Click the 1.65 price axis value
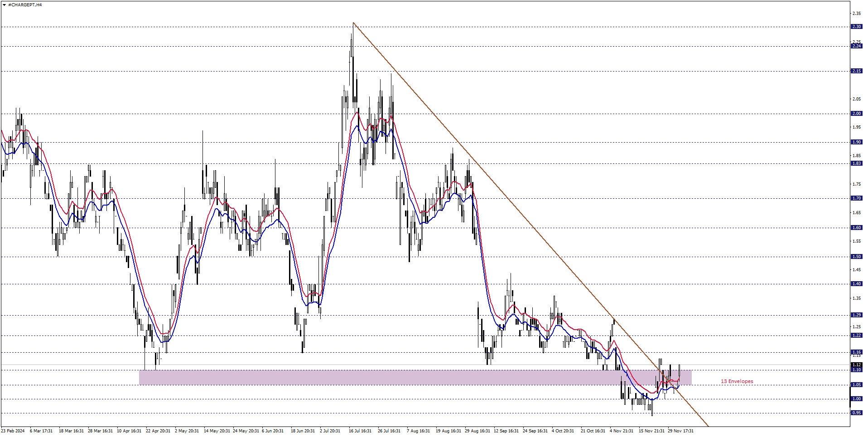The width and height of the screenshot is (868, 436). (x=856, y=213)
